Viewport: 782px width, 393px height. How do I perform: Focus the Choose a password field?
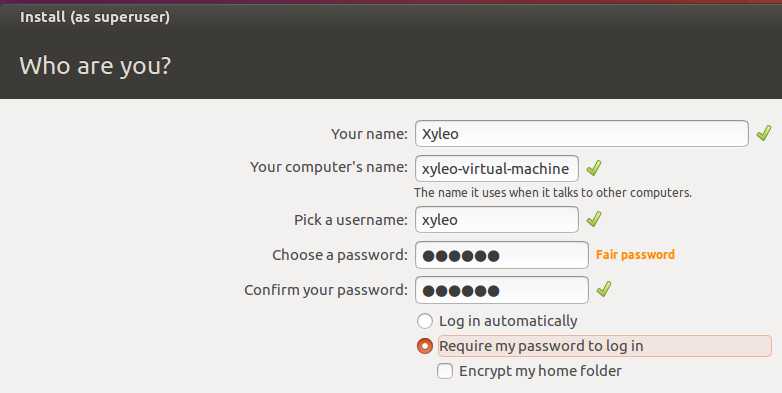(x=502, y=255)
